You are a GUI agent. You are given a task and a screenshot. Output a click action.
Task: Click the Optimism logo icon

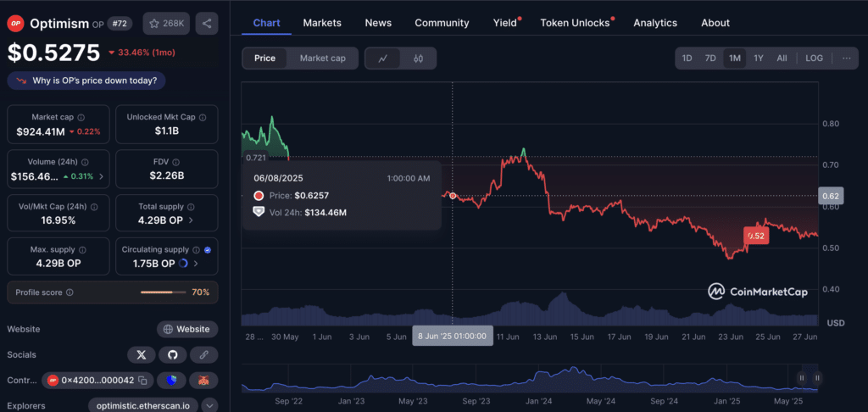pyautogui.click(x=15, y=23)
